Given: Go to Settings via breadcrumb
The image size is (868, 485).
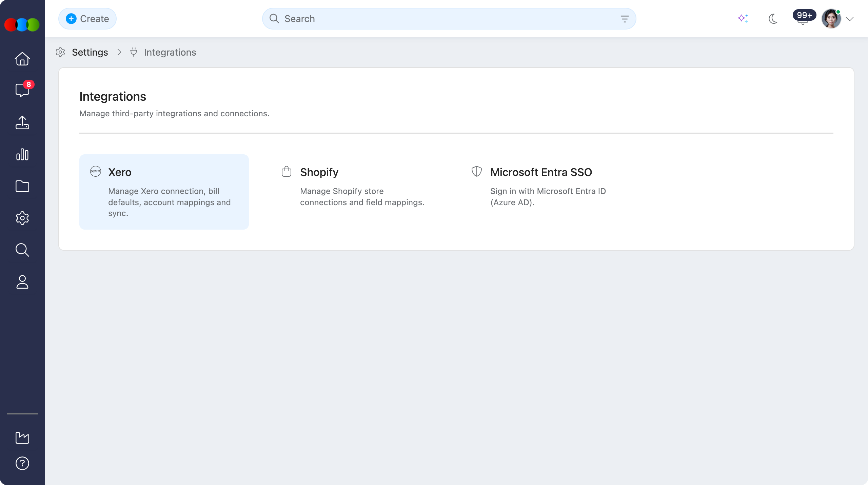Looking at the screenshot, I should (x=90, y=52).
